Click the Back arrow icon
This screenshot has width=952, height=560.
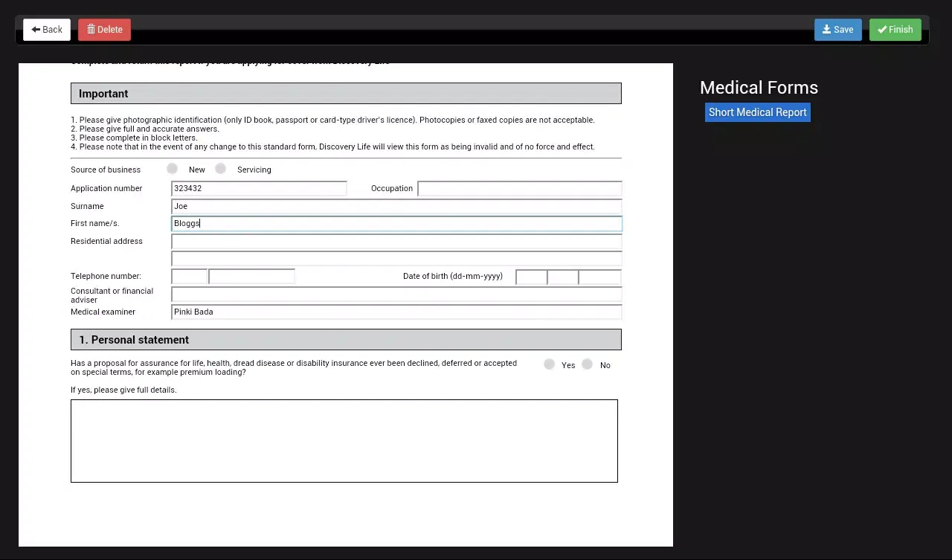[x=34, y=29]
